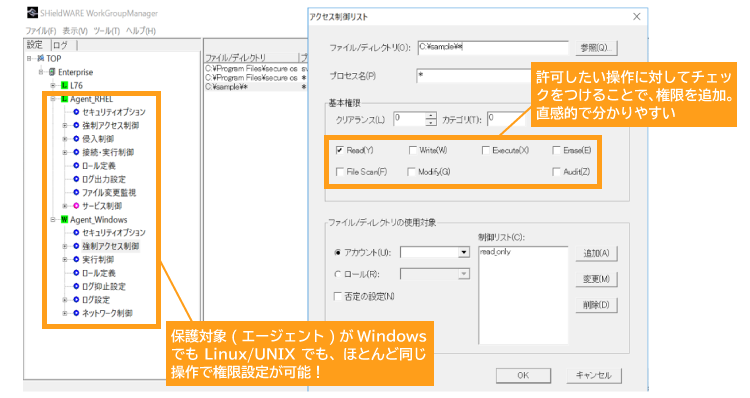The width and height of the screenshot is (750, 398).
Task: Click blue icon beside セキュリティオプション under Agent_RHEL
Action: pyautogui.click(x=76, y=112)
